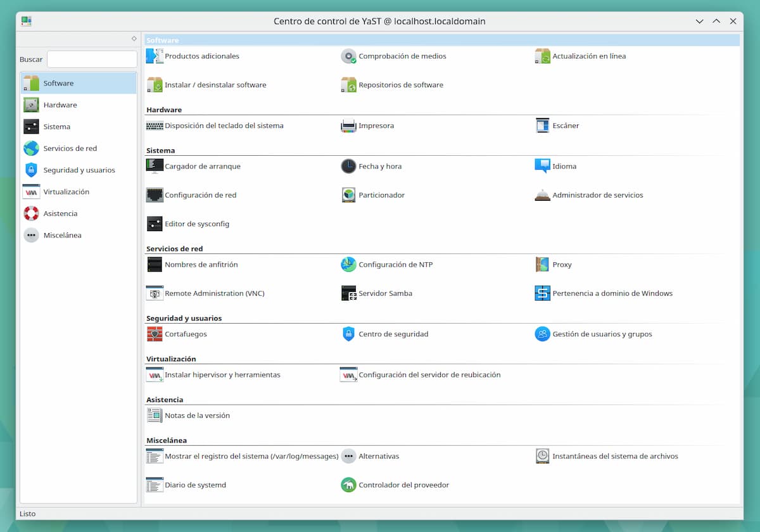The width and height of the screenshot is (760, 532).
Task: Click the Buscar search field
Action: tap(92, 60)
